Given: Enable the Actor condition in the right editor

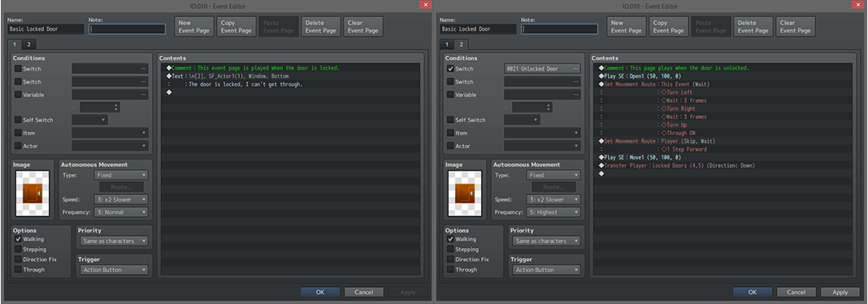Looking at the screenshot, I should point(450,145).
